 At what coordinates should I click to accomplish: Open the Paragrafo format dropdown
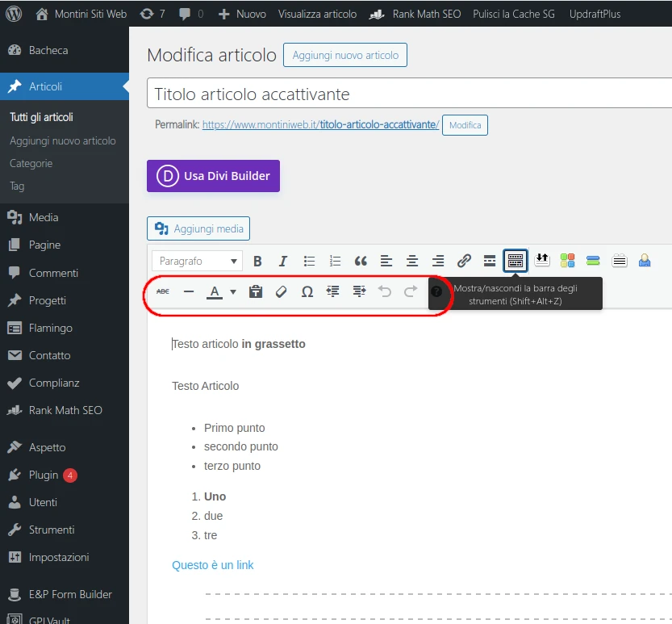click(x=197, y=261)
